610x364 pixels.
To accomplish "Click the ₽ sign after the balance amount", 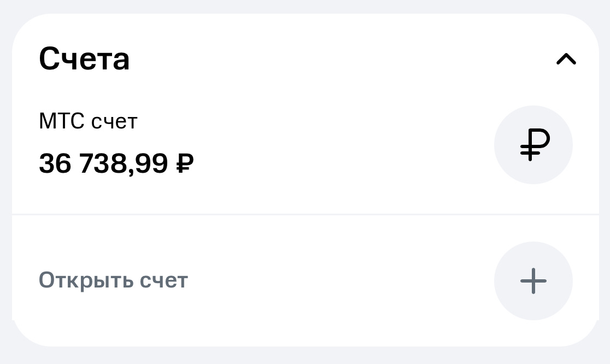I will pos(185,163).
